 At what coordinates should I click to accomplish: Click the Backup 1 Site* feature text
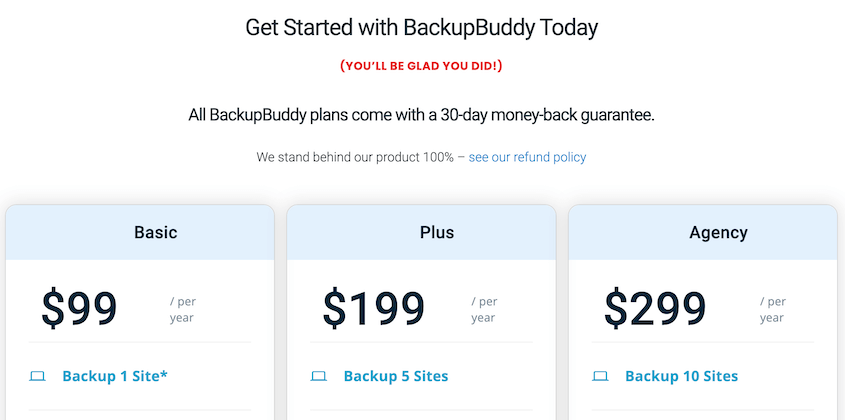click(115, 376)
